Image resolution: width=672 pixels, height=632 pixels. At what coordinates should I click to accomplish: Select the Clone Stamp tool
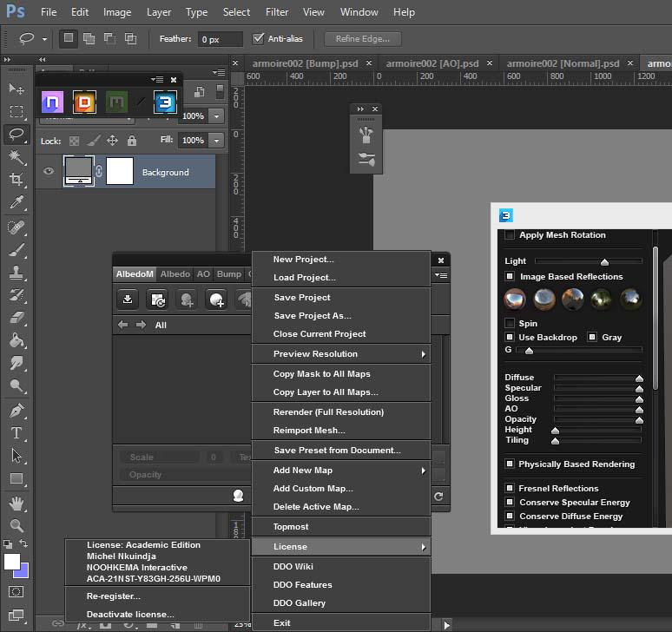click(16, 273)
